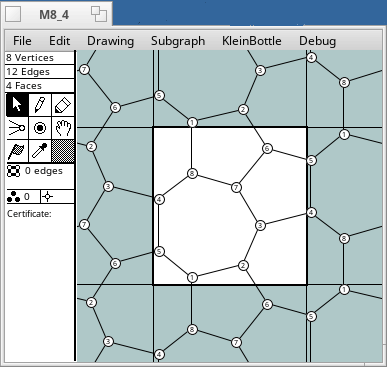This screenshot has height=367, width=387.
Task: Select the bullseye target tool
Action: [40, 128]
